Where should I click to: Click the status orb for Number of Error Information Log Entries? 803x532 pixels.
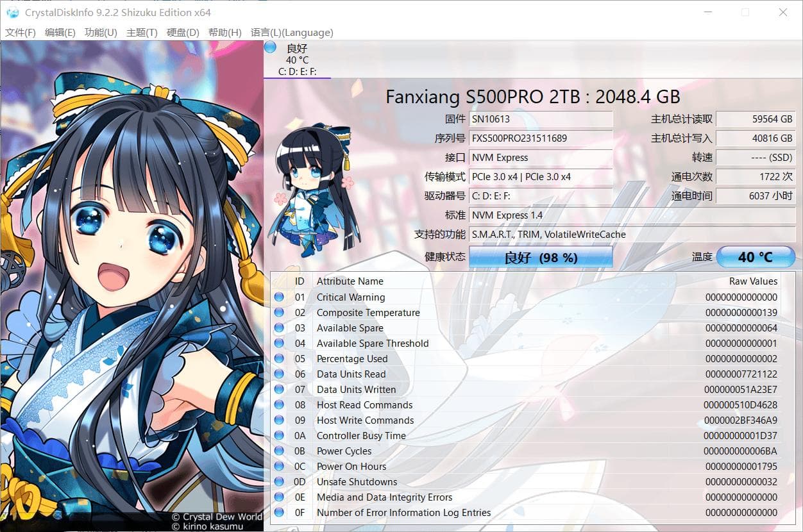279,512
